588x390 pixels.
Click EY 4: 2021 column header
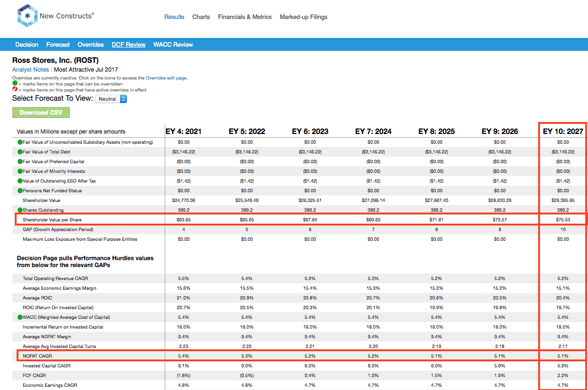click(x=184, y=131)
